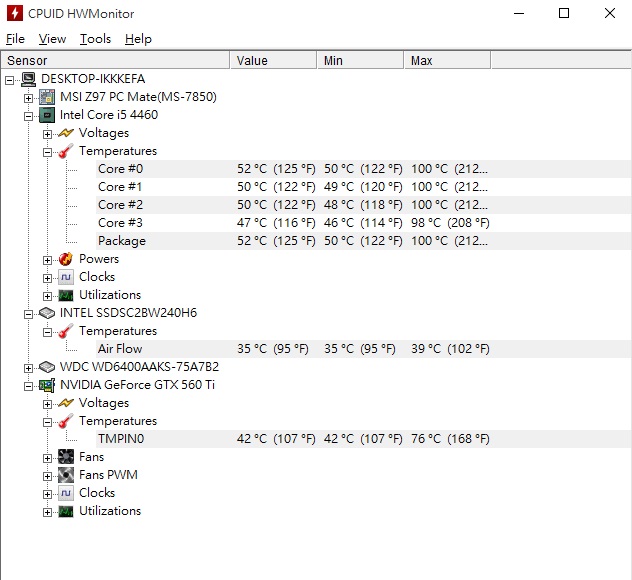Select the Package temperature row
Screen dimensions: 632x580
364,241
